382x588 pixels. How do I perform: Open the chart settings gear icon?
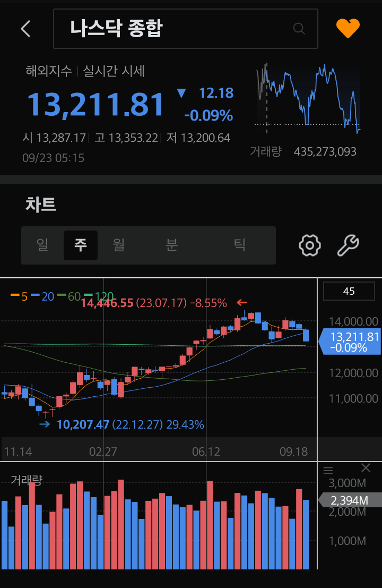coord(310,245)
